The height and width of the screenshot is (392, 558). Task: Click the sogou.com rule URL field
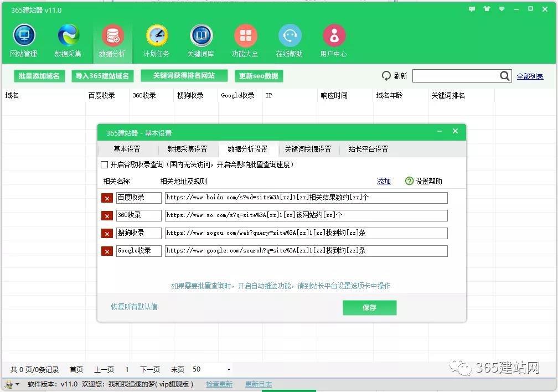pyautogui.click(x=307, y=233)
